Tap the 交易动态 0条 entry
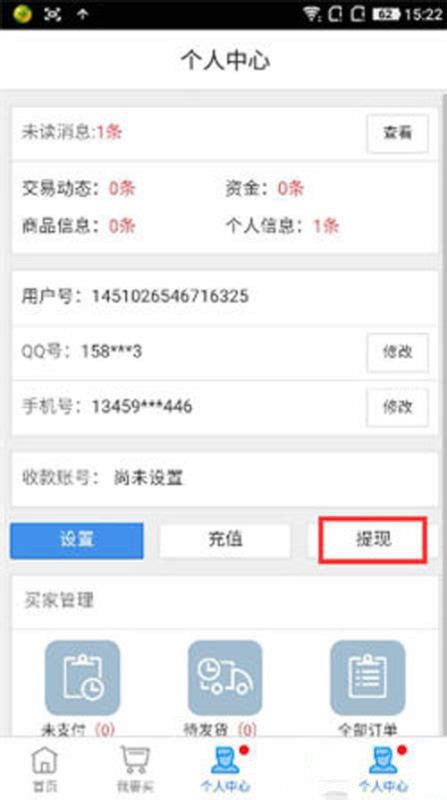The height and width of the screenshot is (800, 447). (x=79, y=188)
